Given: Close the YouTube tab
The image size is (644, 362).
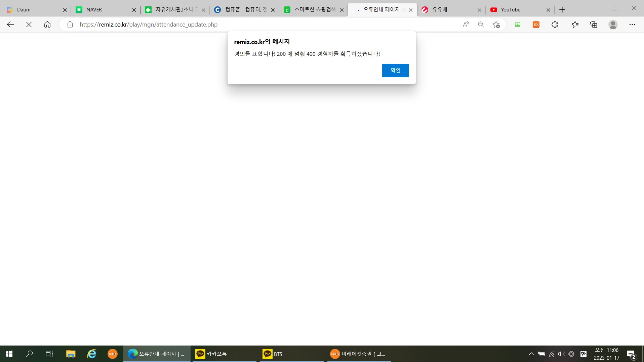Looking at the screenshot, I should point(549,10).
